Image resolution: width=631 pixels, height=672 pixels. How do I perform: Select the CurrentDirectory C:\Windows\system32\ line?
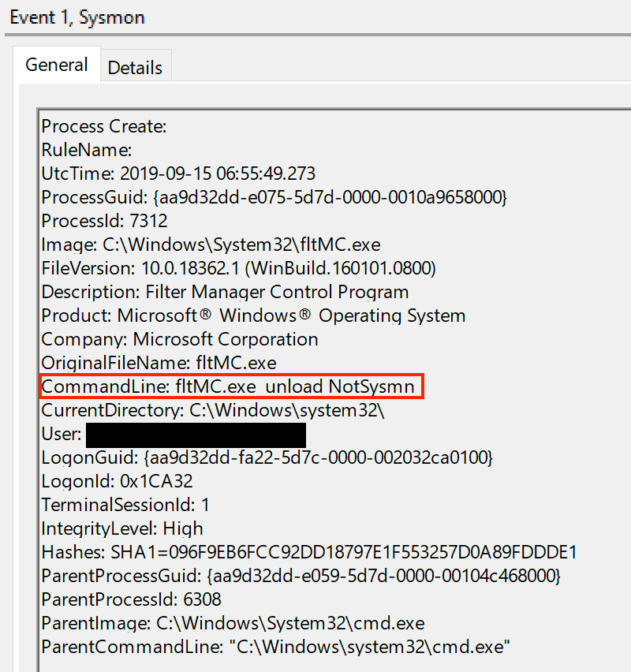[213, 411]
